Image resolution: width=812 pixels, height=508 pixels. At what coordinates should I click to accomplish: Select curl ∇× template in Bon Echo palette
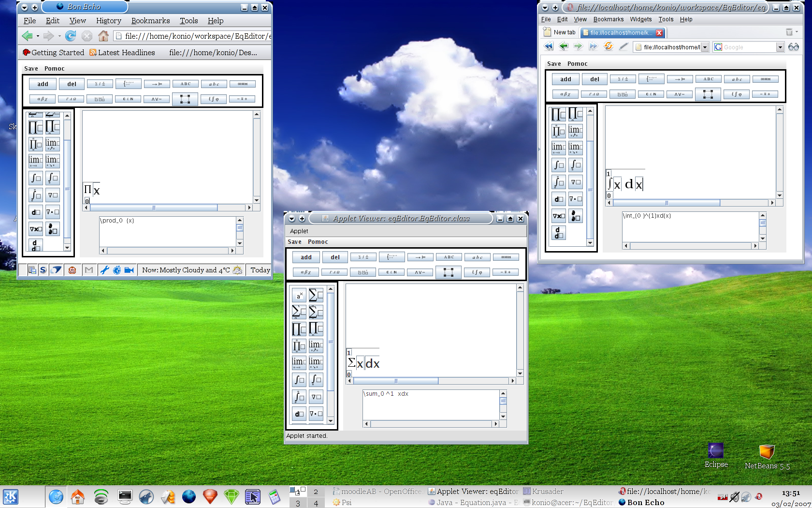click(36, 229)
